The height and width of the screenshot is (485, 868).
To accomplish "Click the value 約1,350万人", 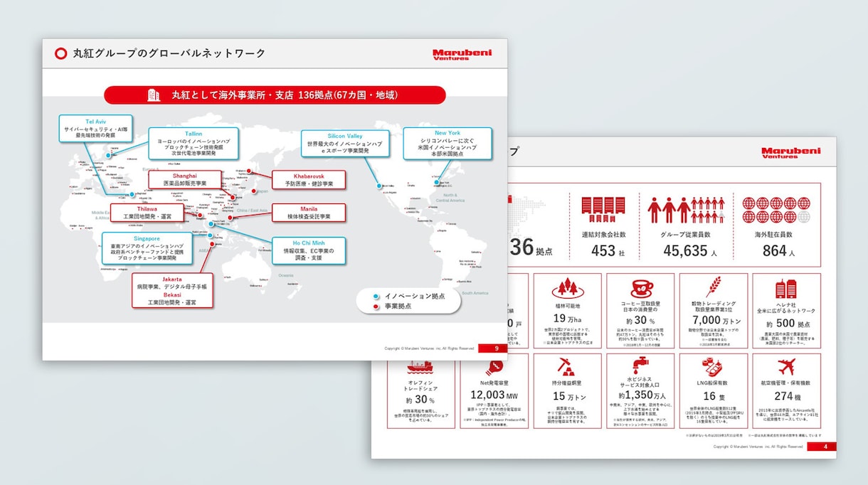I will coord(641,395).
